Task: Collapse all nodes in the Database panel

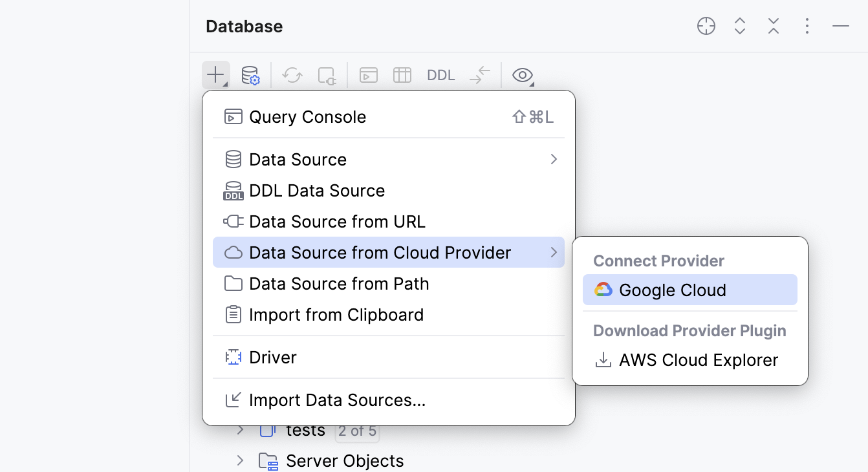Action: 773,26
